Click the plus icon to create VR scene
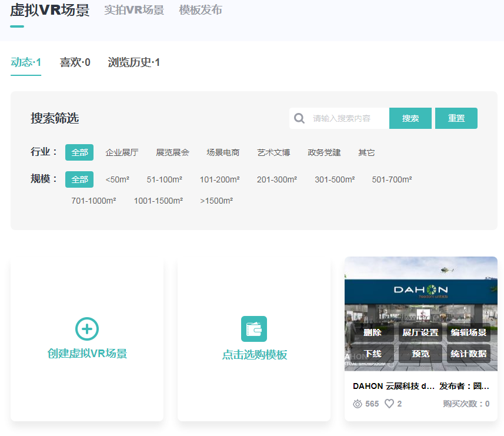The image size is (504, 436). 87,329
